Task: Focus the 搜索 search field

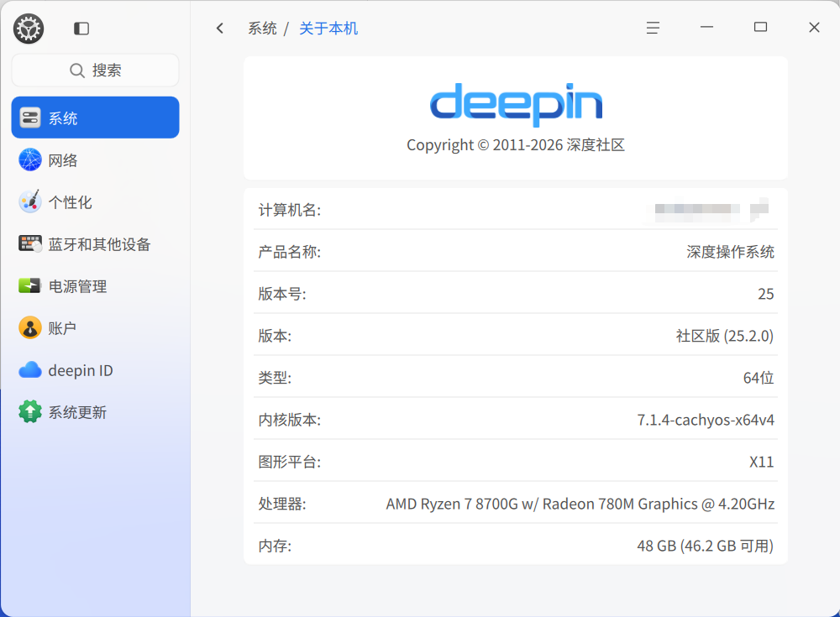Action: pos(96,71)
